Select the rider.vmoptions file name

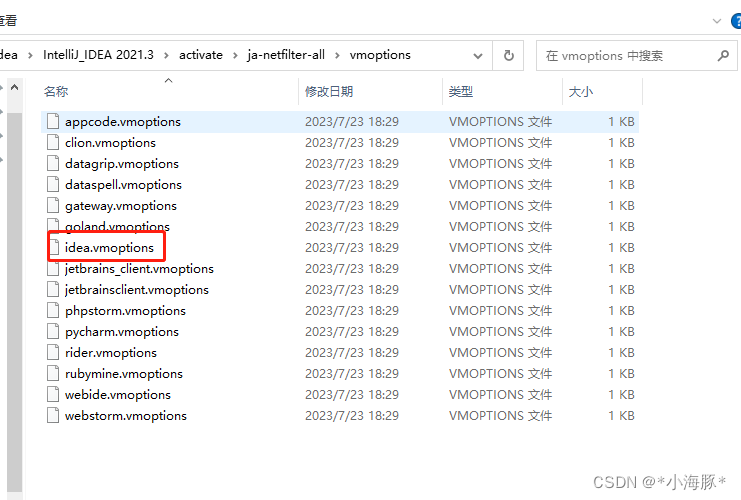pos(111,353)
